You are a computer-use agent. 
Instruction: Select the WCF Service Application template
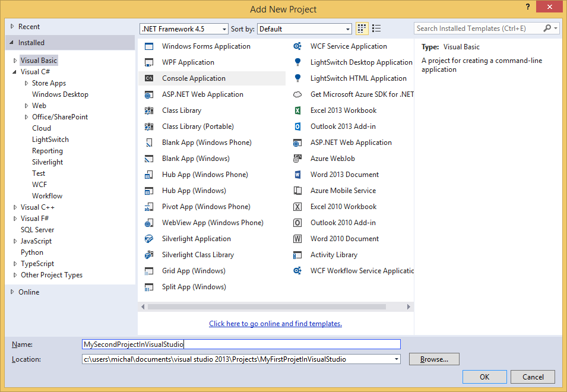click(349, 46)
